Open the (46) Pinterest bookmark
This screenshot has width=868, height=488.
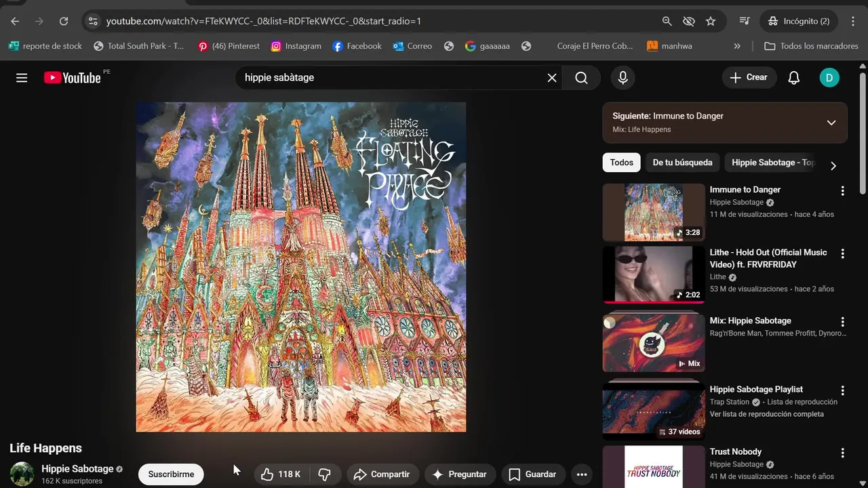[229, 46]
